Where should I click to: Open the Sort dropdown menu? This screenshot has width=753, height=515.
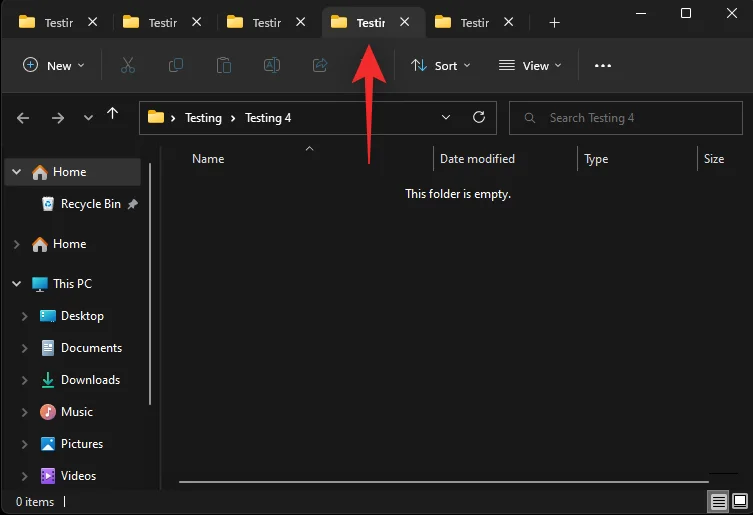point(439,65)
